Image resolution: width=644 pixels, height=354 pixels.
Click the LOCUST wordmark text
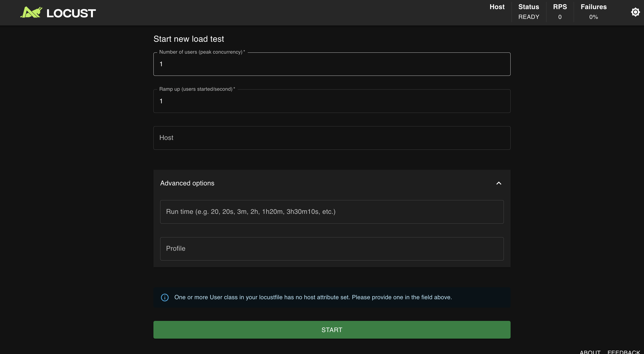(71, 13)
